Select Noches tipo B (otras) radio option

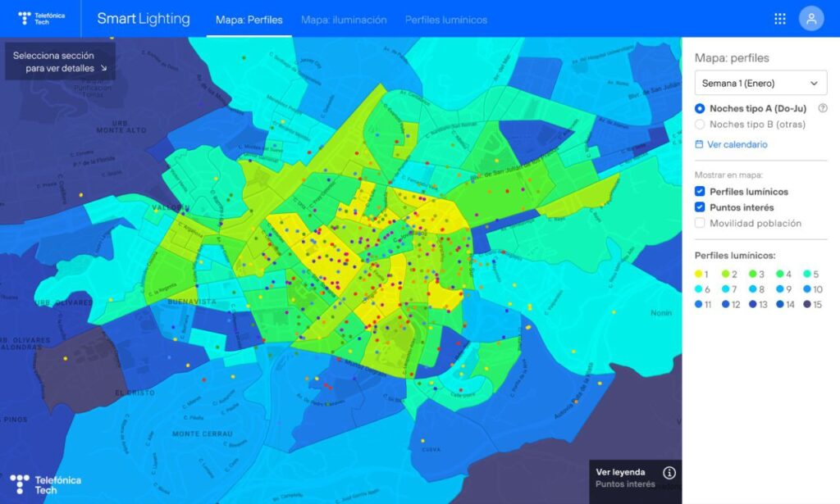pyautogui.click(x=700, y=125)
